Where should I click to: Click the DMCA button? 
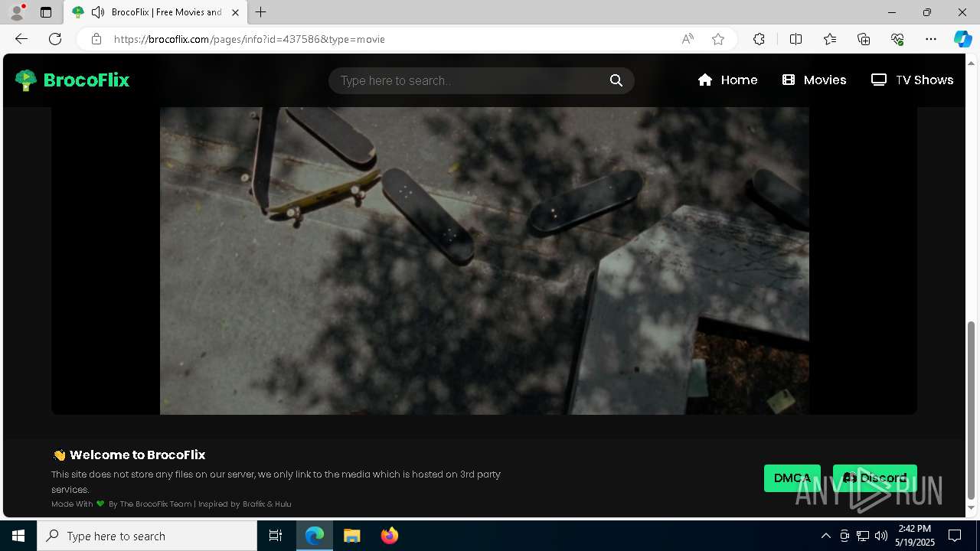click(x=792, y=478)
